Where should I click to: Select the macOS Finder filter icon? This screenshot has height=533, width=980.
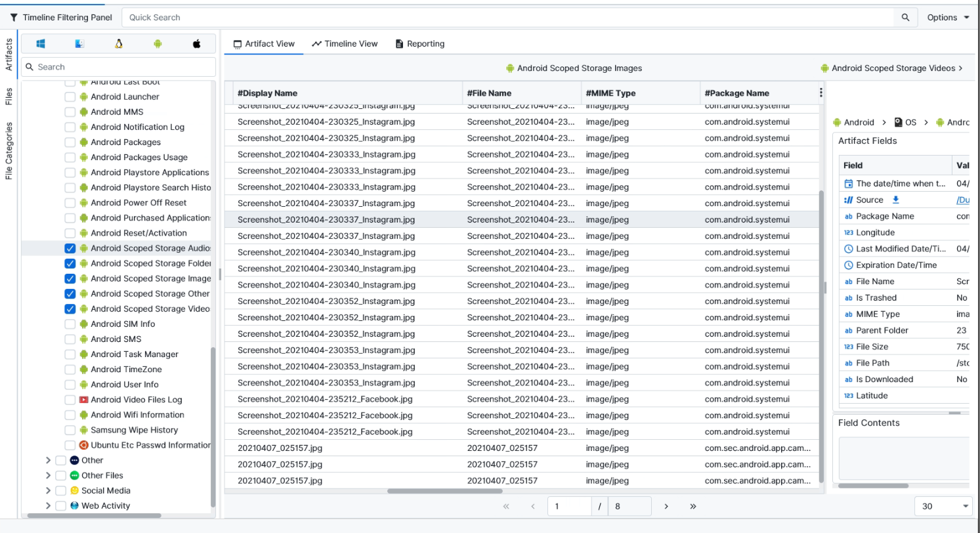[x=79, y=43]
